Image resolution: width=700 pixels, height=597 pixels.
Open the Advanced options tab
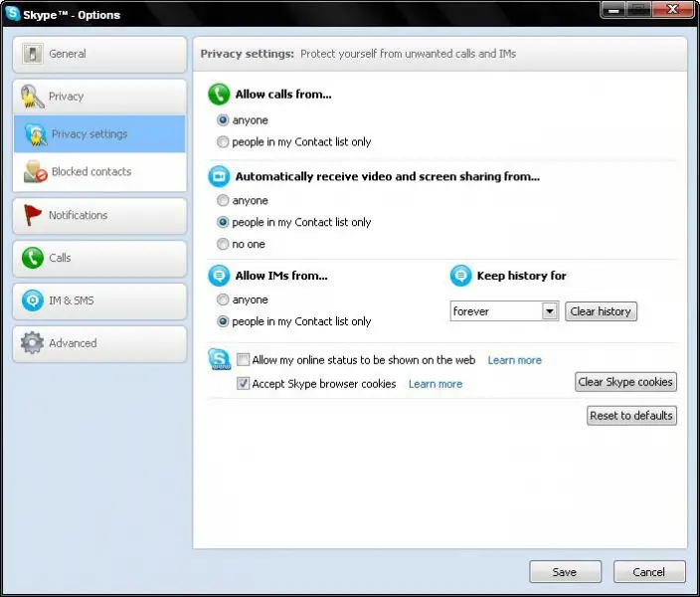click(99, 343)
